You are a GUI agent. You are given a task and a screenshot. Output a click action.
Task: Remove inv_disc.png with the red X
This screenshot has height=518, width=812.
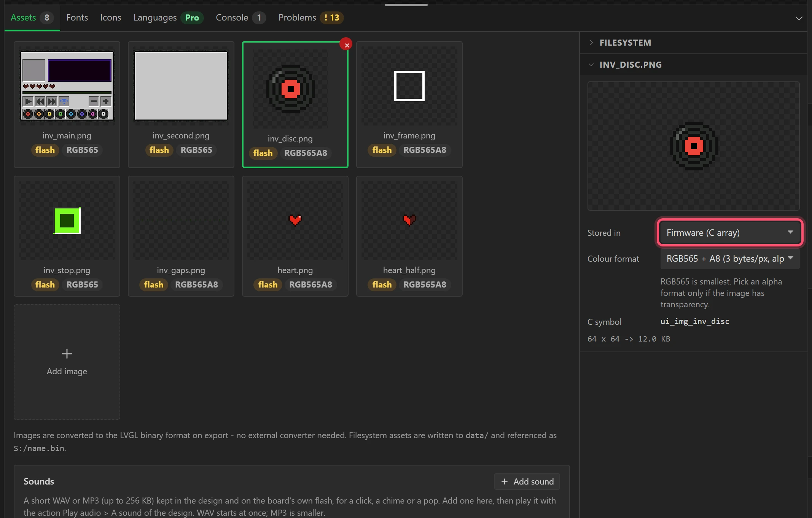[346, 45]
